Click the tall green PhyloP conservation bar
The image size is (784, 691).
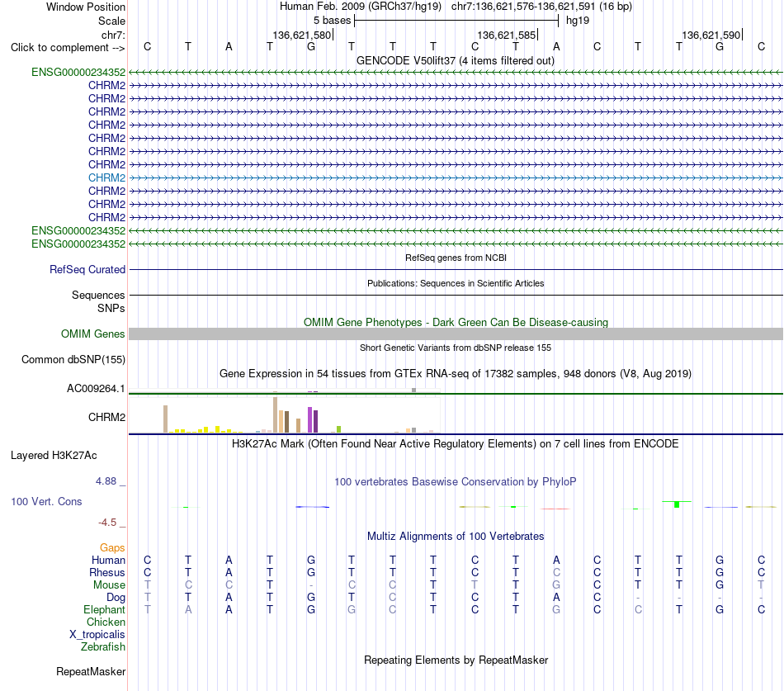point(677,504)
